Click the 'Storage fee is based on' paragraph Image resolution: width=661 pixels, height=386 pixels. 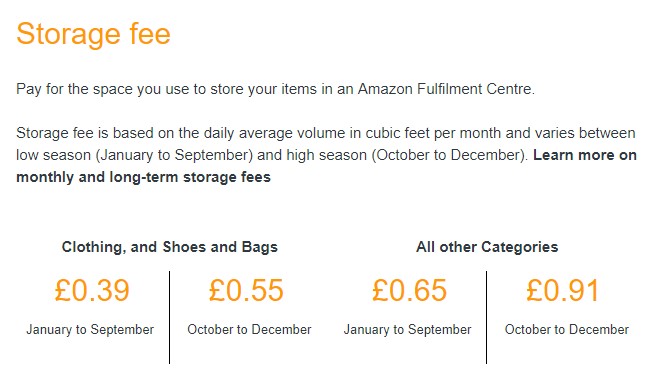point(326,155)
